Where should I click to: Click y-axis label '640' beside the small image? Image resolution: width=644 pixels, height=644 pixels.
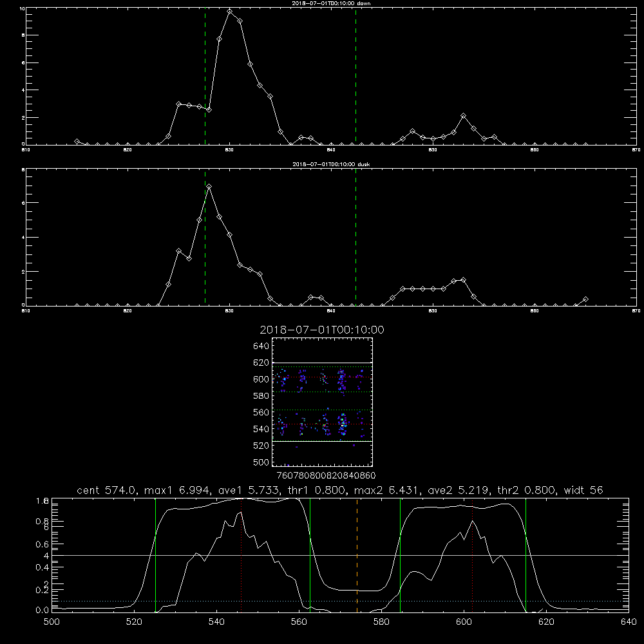click(261, 346)
